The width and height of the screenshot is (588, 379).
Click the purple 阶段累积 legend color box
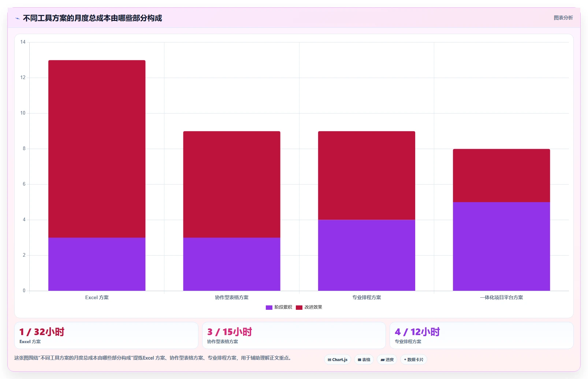pos(269,307)
